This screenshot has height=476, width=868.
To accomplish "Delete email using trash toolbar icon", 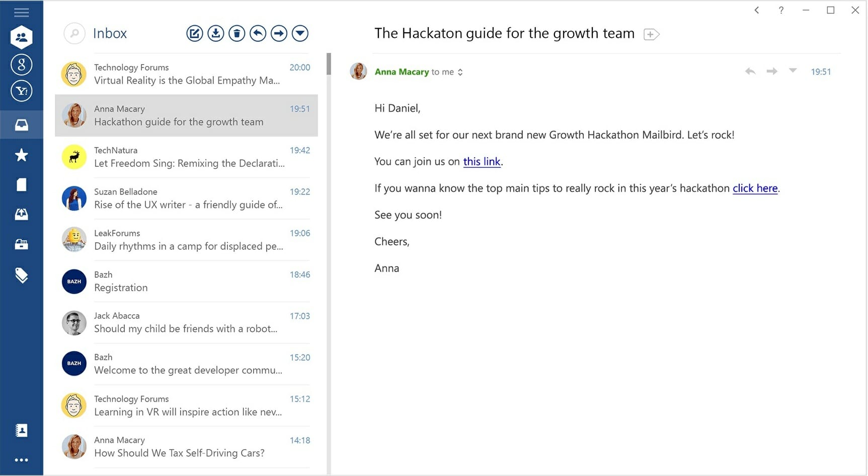I will (x=237, y=34).
